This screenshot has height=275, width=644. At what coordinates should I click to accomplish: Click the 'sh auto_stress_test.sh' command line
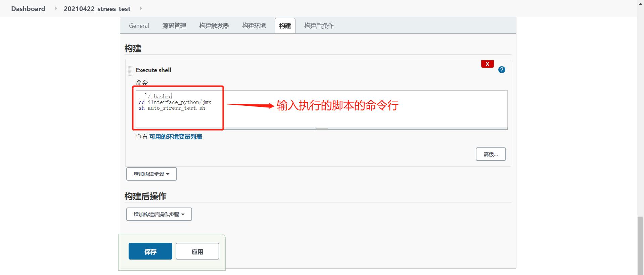coord(172,108)
